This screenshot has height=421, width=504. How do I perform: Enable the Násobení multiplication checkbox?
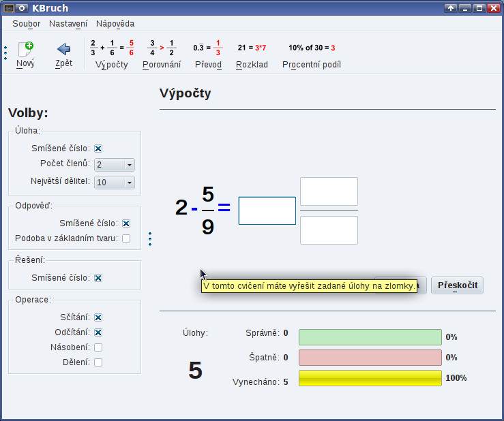coord(98,347)
